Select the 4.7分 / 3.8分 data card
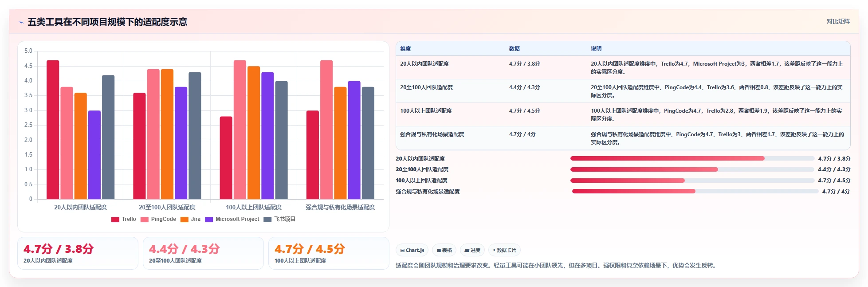 pos(78,253)
